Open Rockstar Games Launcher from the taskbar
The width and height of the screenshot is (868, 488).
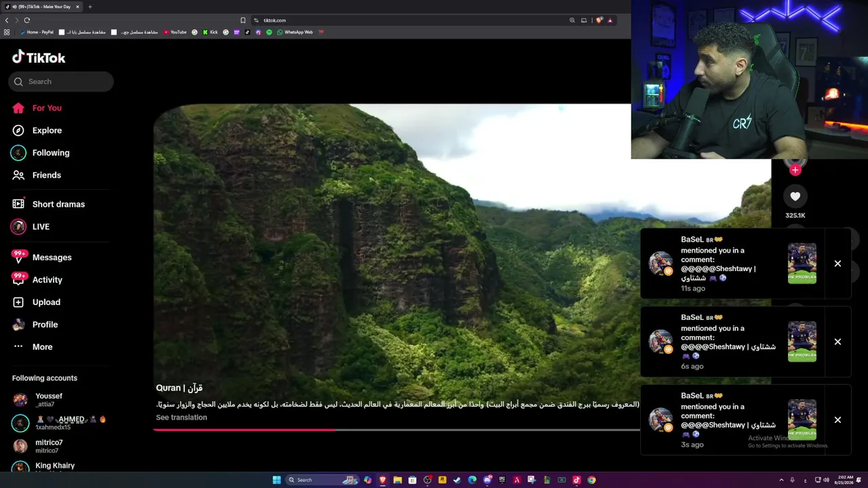point(442,480)
